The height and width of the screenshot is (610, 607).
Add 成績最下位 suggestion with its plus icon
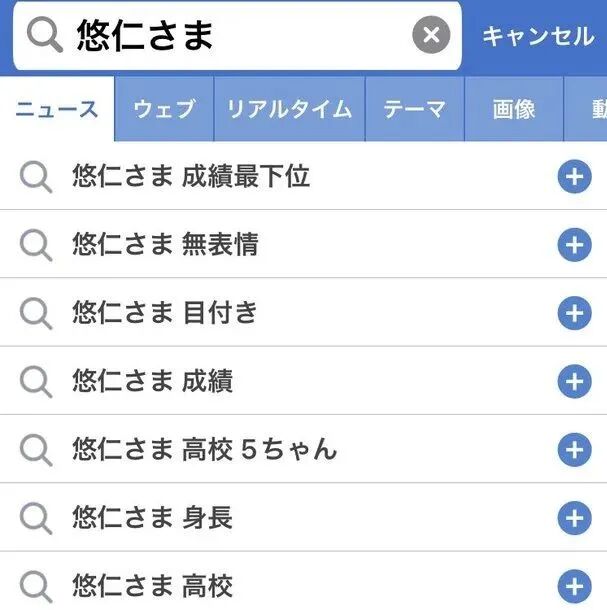click(574, 178)
